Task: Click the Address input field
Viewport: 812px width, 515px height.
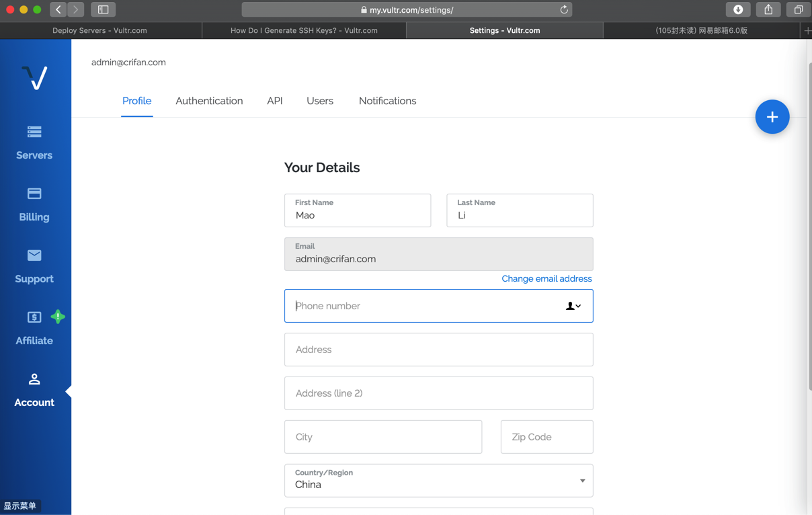Action: (x=438, y=350)
